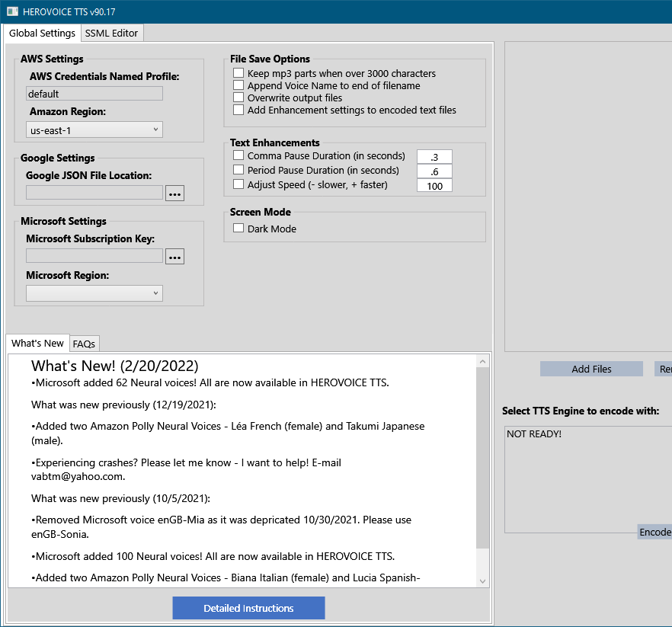Edit the Adjust Speed value 100

coord(434,186)
